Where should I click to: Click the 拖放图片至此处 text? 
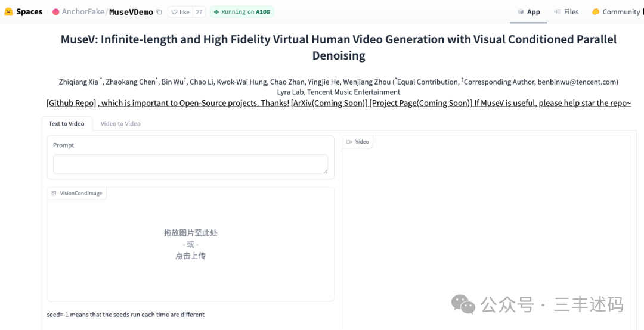click(191, 233)
